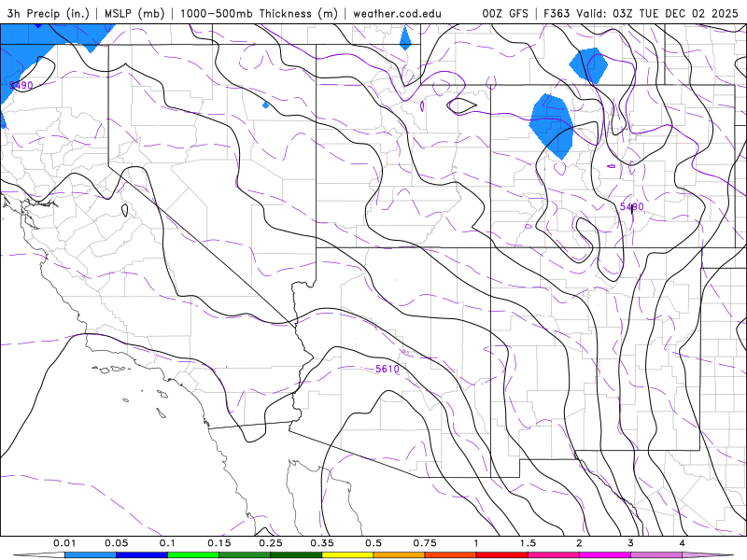Click the 5490 label beside the northwest precip area
The image size is (747, 560).
pos(21,85)
